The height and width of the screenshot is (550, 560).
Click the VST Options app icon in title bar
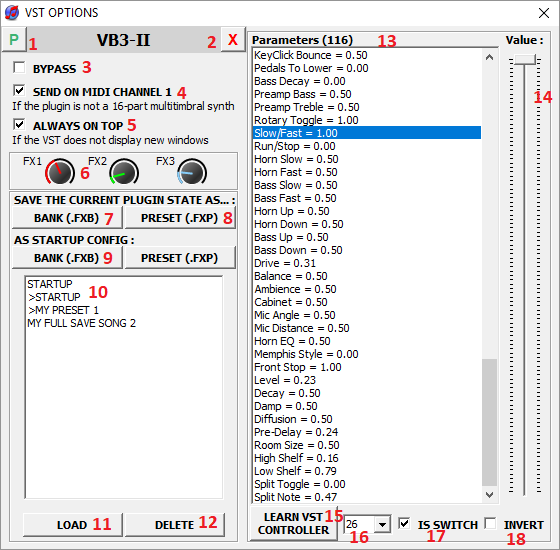pos(12,13)
